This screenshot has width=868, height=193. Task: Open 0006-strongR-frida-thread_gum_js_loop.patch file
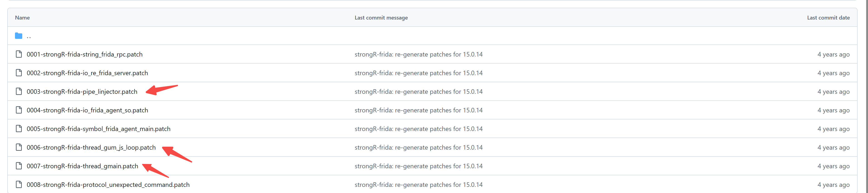(x=91, y=148)
